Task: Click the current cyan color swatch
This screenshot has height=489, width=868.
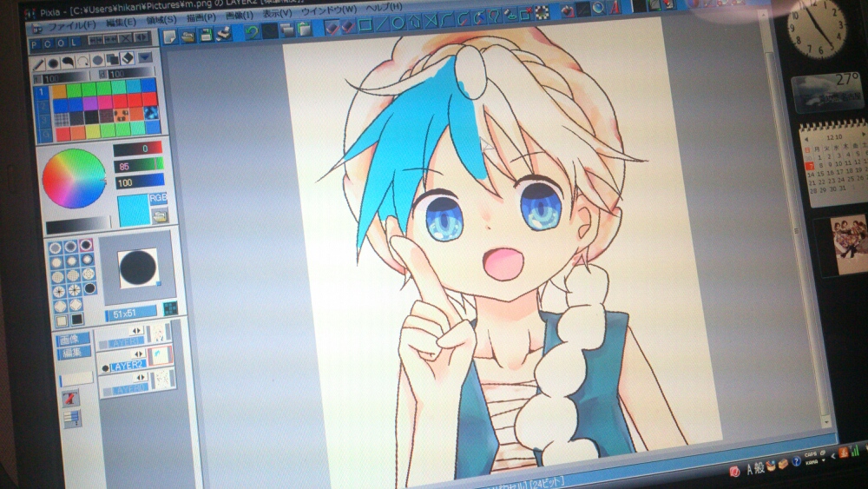Action: (134, 211)
